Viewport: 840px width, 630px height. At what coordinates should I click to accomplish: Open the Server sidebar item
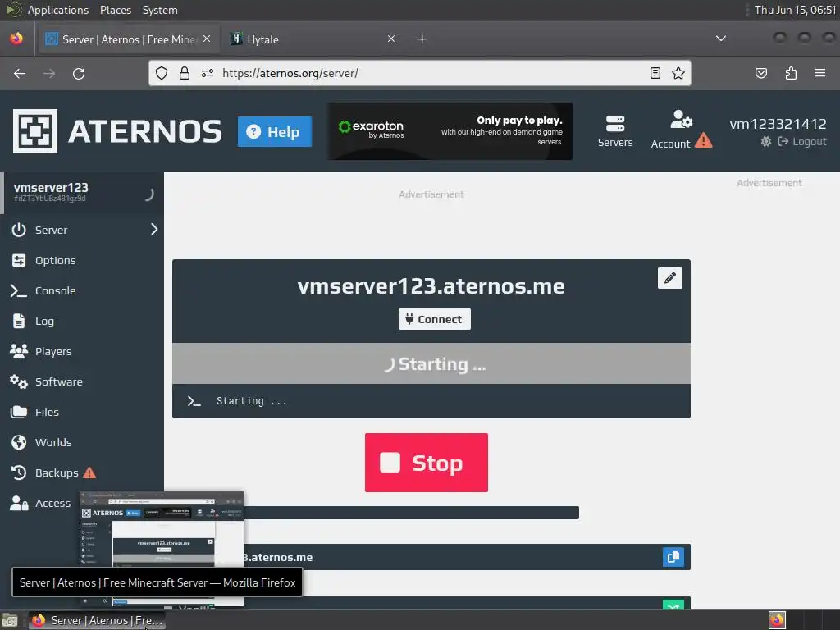[82, 230]
